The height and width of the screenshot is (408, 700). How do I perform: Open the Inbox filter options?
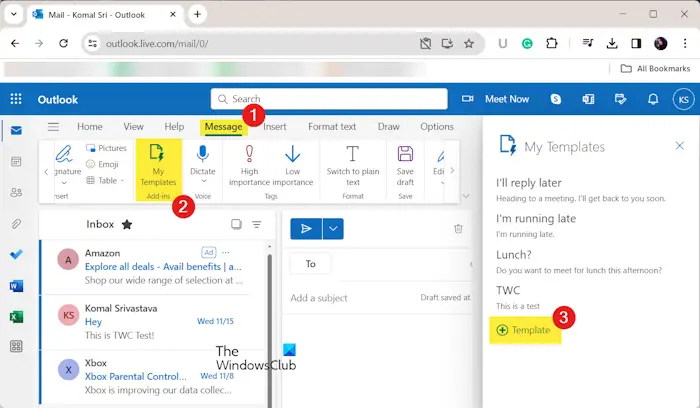coord(257,224)
